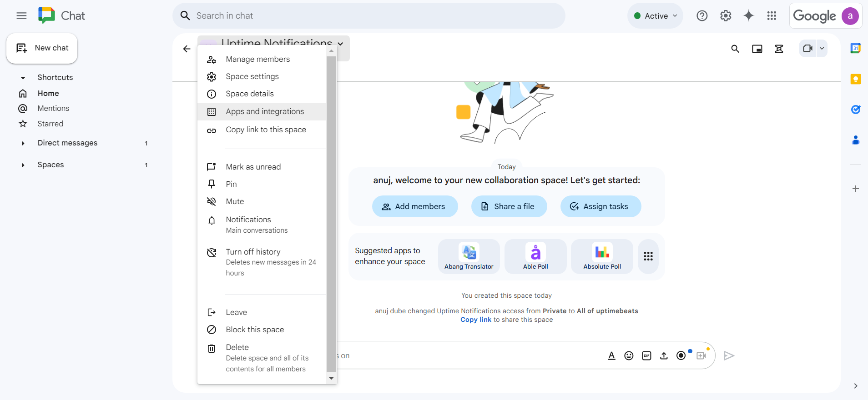Open Contacts side panel icon
The image size is (868, 400).
click(x=856, y=140)
